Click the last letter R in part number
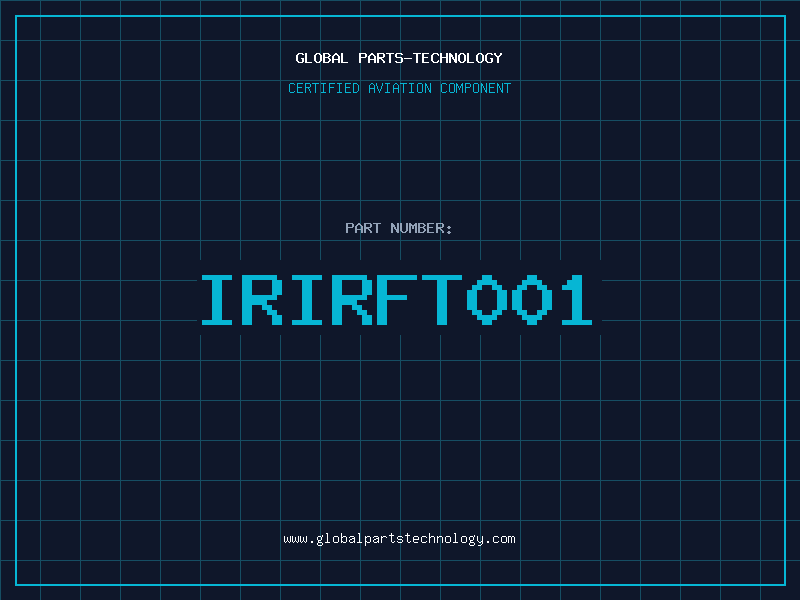The image size is (800, 600). coord(354,300)
